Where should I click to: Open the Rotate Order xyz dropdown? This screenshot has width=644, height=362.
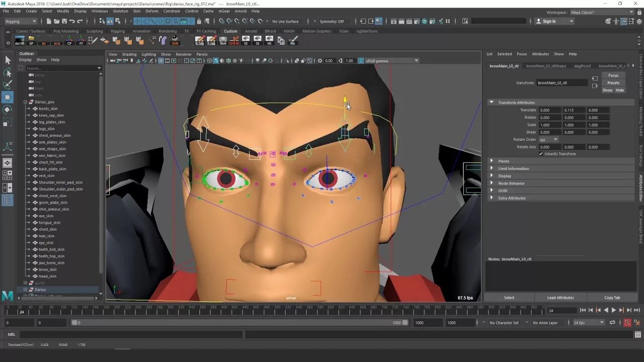tap(548, 139)
